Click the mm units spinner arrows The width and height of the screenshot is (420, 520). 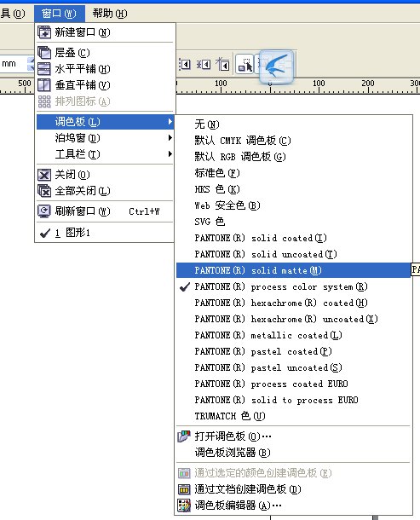[31, 64]
